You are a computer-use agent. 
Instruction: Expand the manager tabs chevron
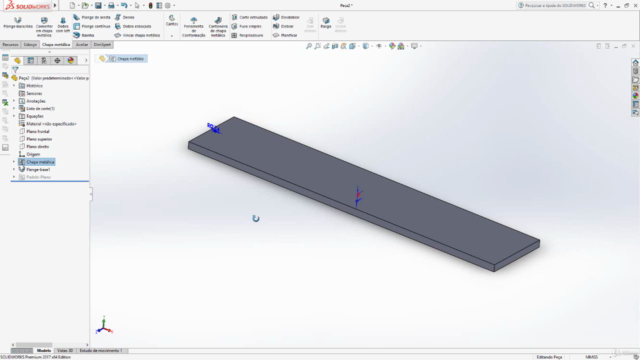(x=86, y=60)
